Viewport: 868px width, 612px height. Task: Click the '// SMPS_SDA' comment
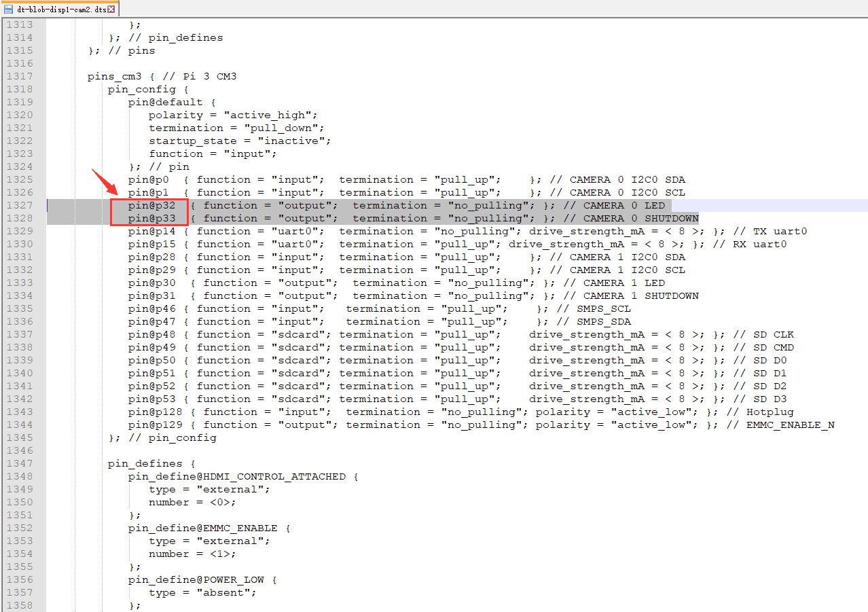tap(594, 321)
